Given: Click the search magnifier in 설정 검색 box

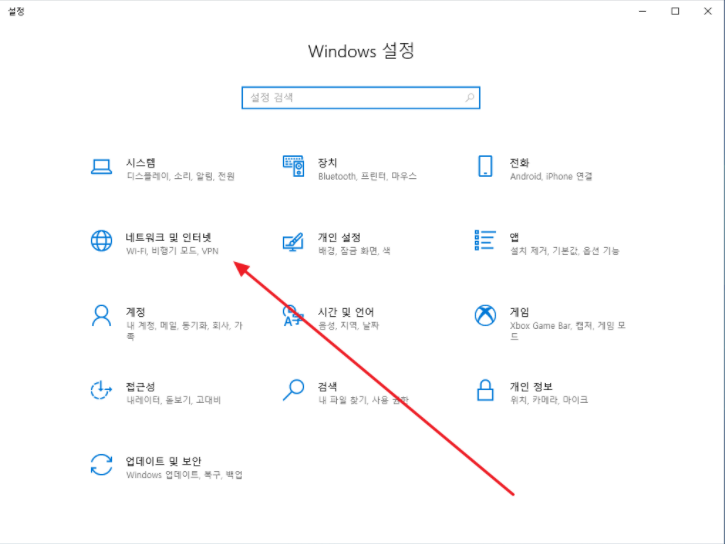Looking at the screenshot, I should 469,98.
